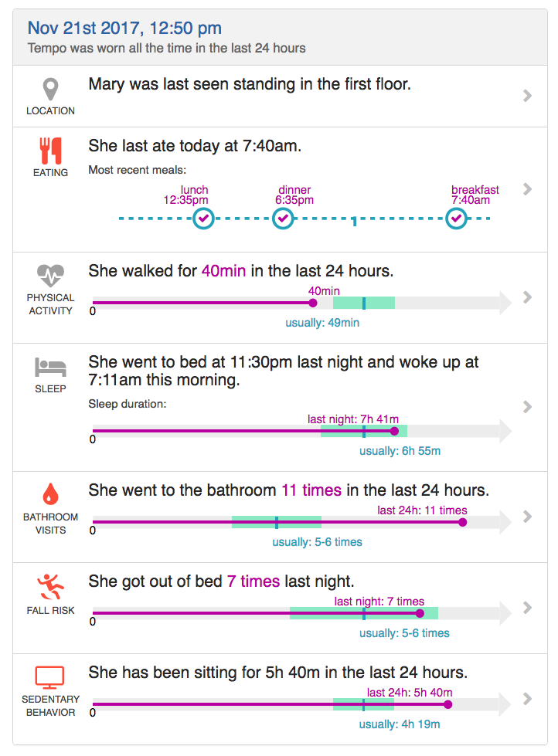This screenshot has width=558, height=756.
Task: Expand the Sleep row chevron
Action: pyautogui.click(x=527, y=407)
